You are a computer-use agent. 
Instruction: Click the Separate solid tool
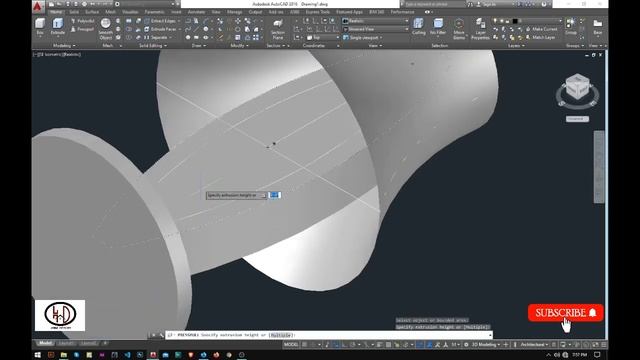(x=158, y=38)
